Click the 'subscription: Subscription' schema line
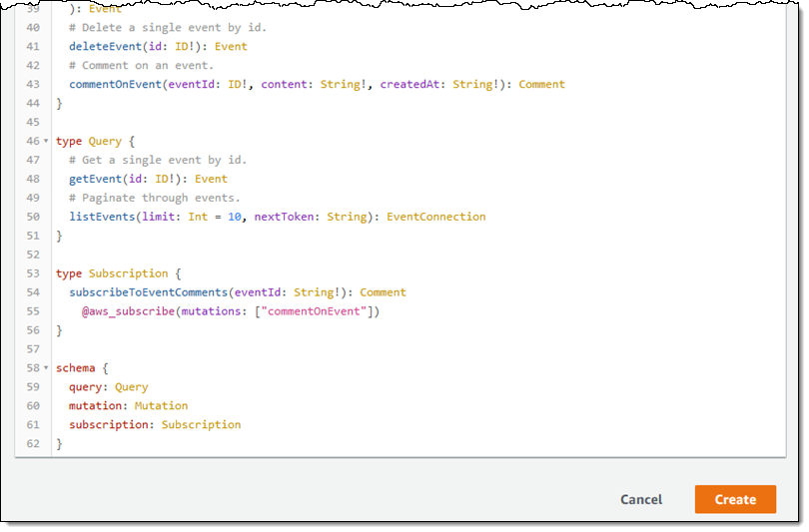Viewport: 809px width, 532px height. point(155,425)
